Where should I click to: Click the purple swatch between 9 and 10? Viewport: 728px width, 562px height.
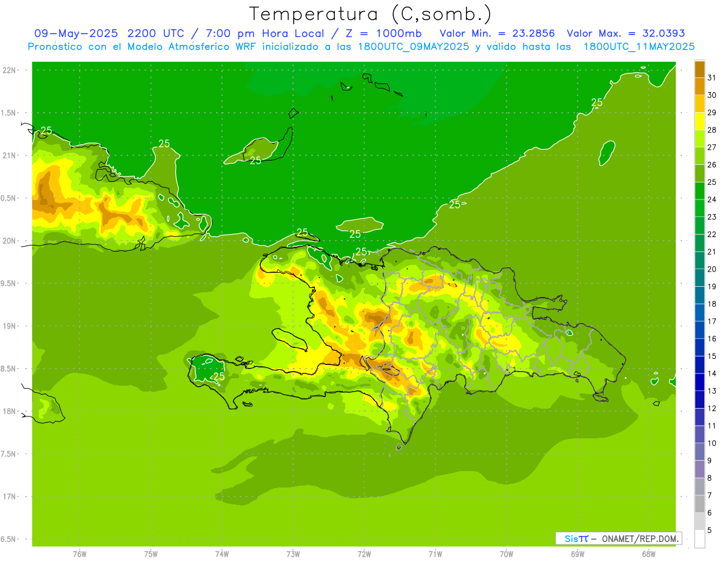(x=699, y=452)
